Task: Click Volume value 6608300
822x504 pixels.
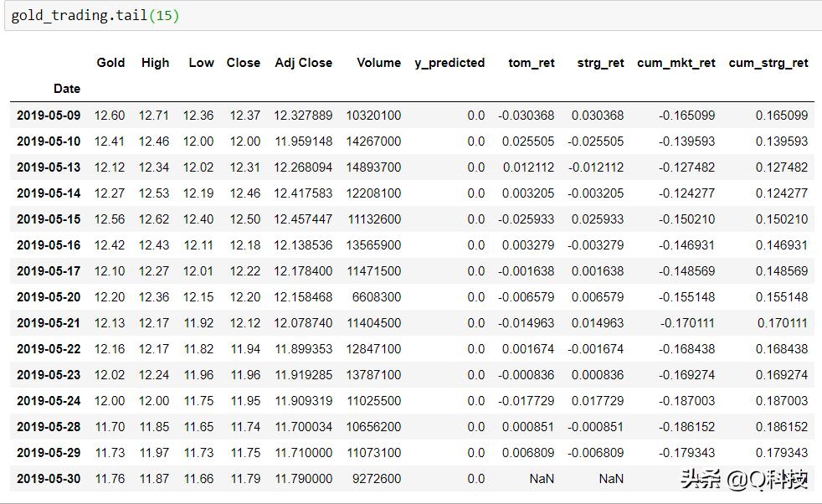Action: [x=377, y=297]
